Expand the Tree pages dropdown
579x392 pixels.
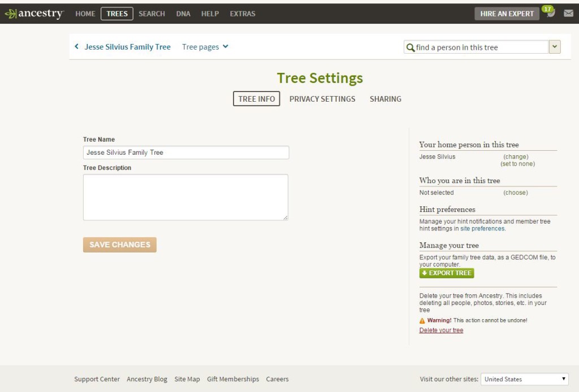pos(205,47)
